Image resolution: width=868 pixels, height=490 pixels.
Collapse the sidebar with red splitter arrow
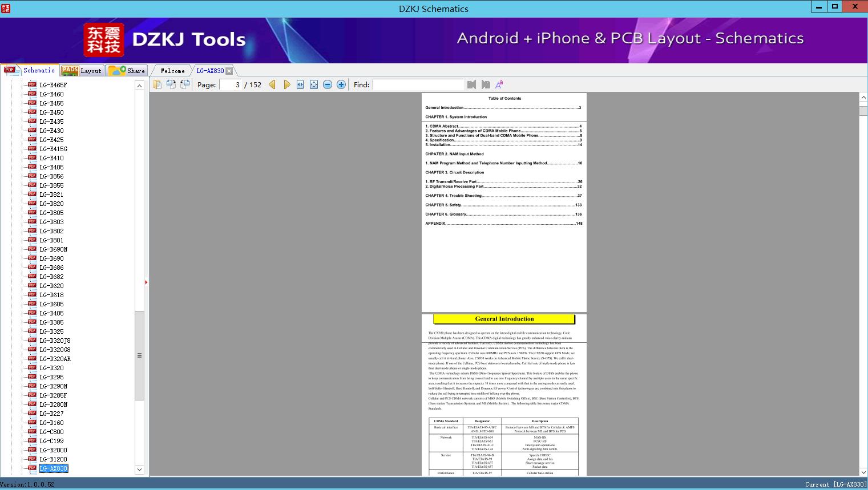pyautogui.click(x=146, y=282)
